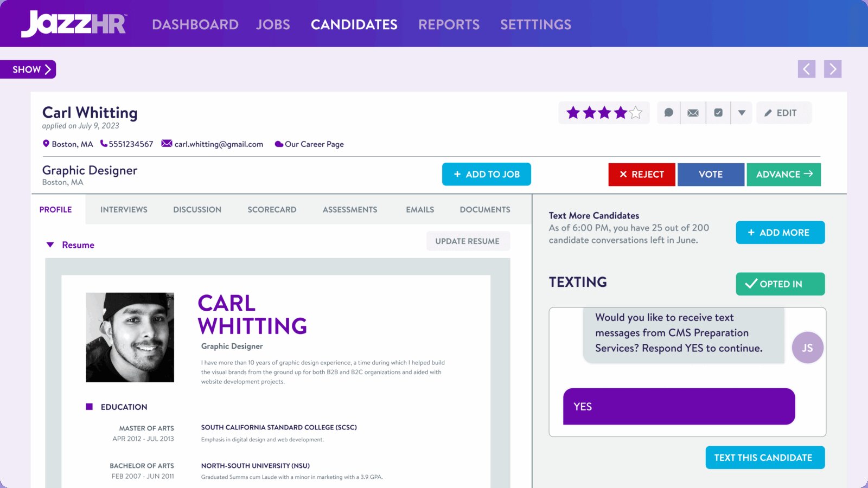Toggle the Opted In texting status

click(780, 284)
